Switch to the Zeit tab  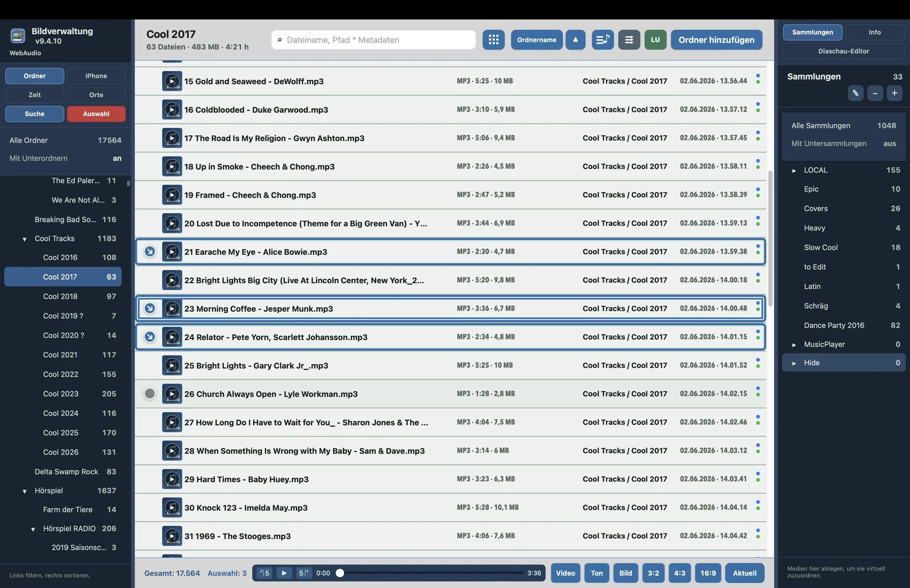(x=35, y=95)
